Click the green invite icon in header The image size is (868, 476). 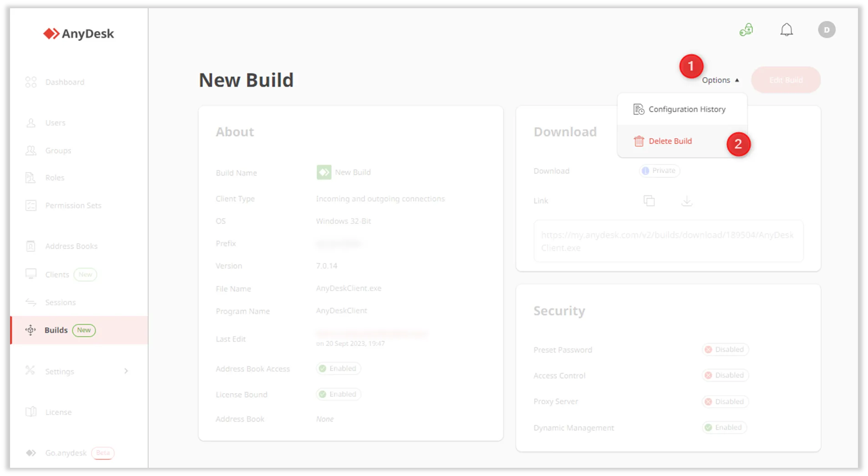(746, 30)
